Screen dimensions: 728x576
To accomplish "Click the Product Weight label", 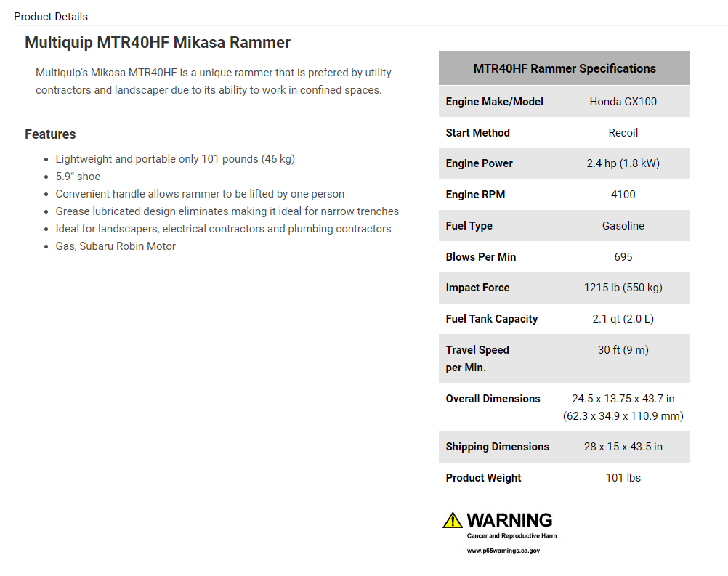I will click(483, 478).
